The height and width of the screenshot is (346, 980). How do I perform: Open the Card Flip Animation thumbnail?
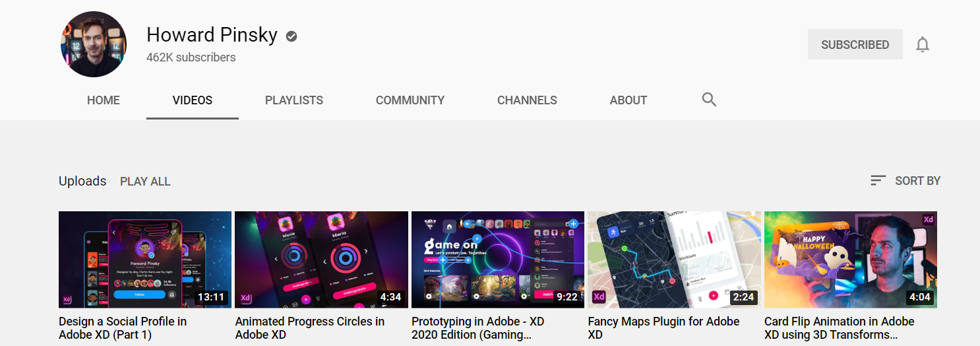pos(851,259)
